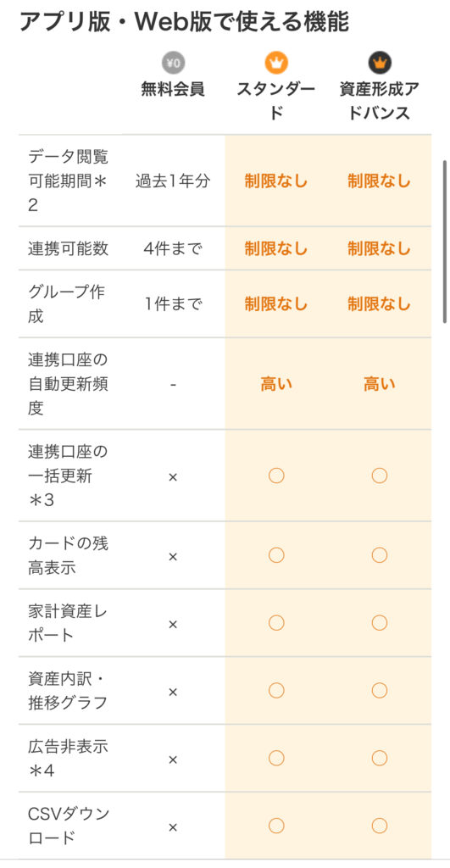Click the gray ¥0 free member icon
This screenshot has height=868, width=450.
173,63
